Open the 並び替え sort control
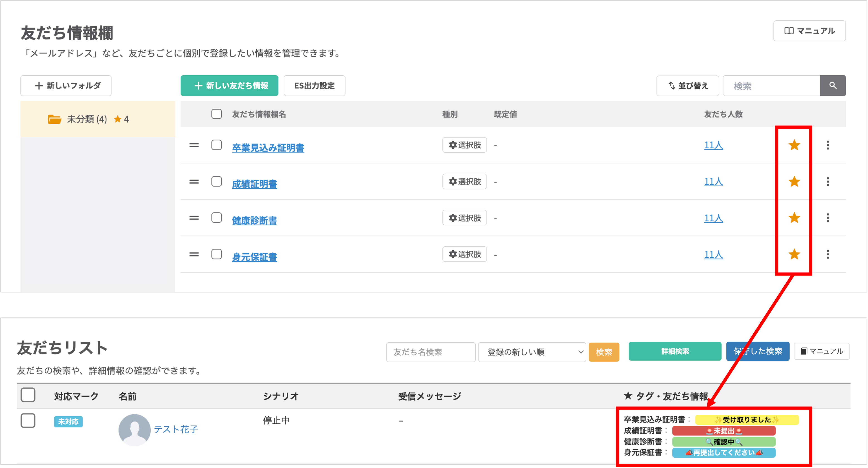The width and height of the screenshot is (868, 468). pos(687,86)
